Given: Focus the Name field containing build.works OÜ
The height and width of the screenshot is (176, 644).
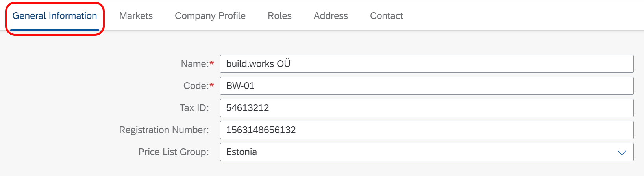Looking at the screenshot, I should tap(427, 64).
